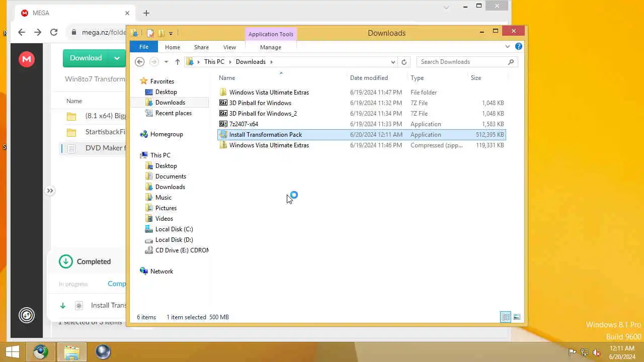Open the Action Center flag icon
This screenshot has width=644, height=362.
coord(572,352)
